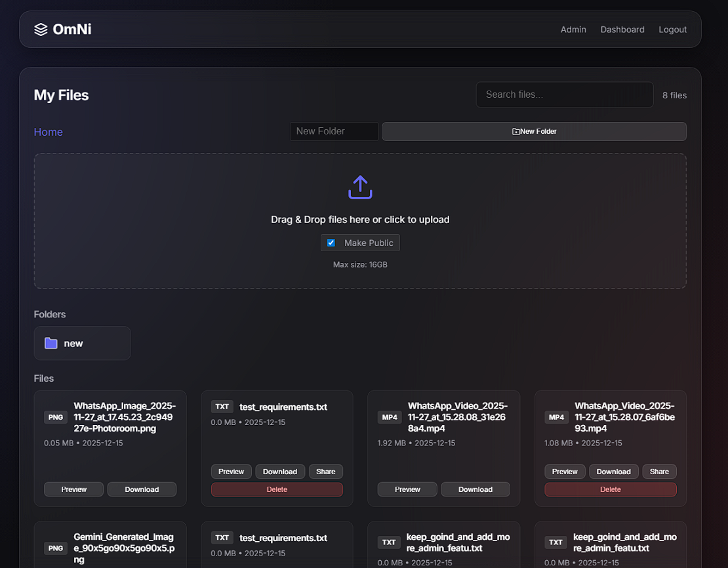
Task: Click the MP4 badge on the 6af6be93 video
Action: click(556, 417)
